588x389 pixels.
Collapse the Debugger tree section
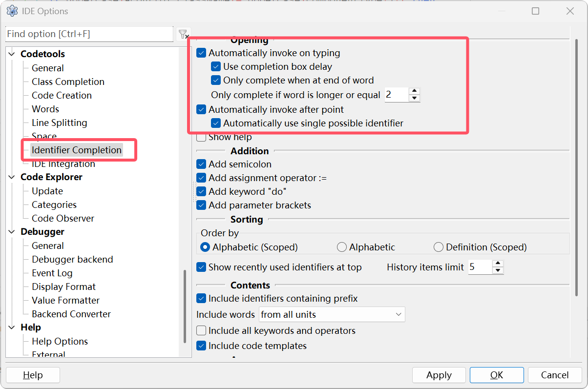coord(12,232)
